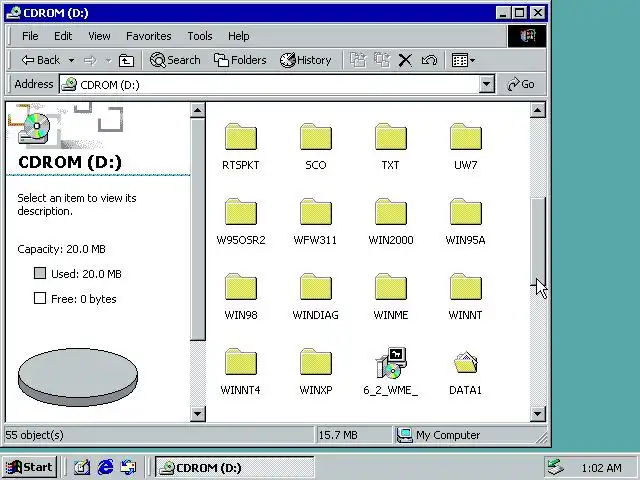Open the Favorites menu

click(x=149, y=36)
